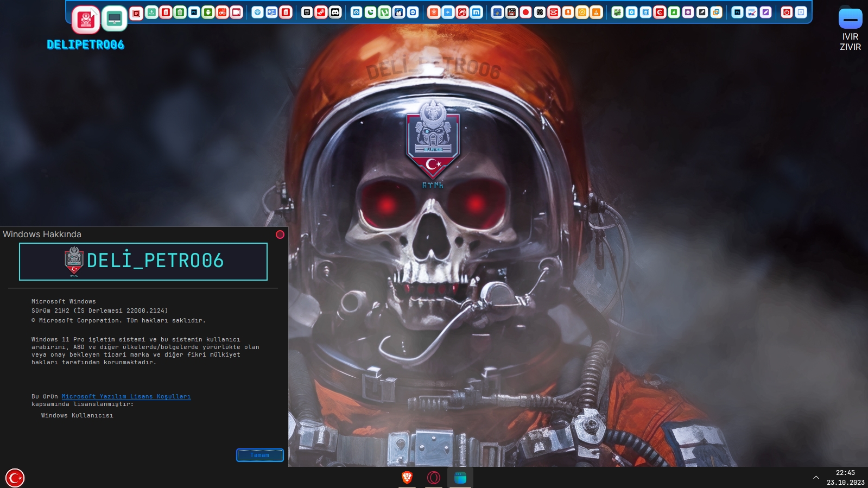Click the active winver app taskbar icon

[x=460, y=478]
